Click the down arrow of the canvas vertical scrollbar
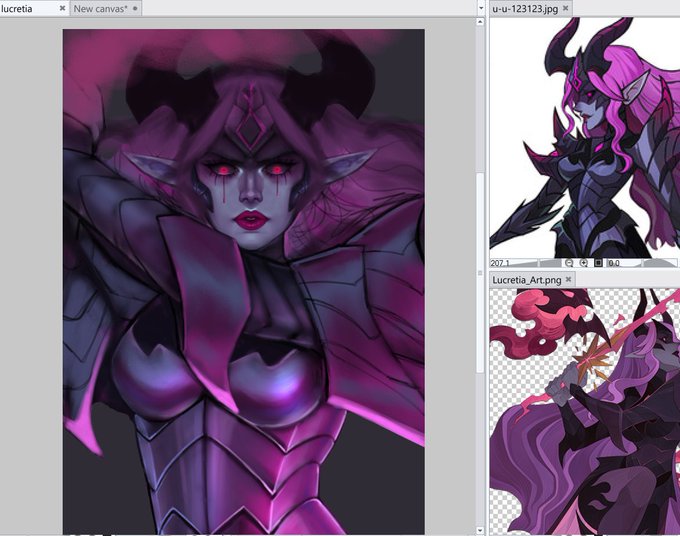Screen dimensions: 680x536 tap(480, 530)
